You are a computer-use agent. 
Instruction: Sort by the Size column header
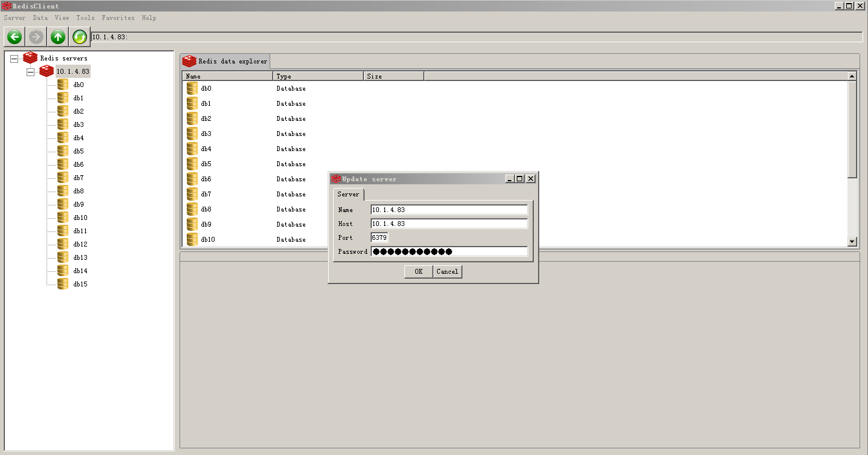pyautogui.click(x=394, y=76)
